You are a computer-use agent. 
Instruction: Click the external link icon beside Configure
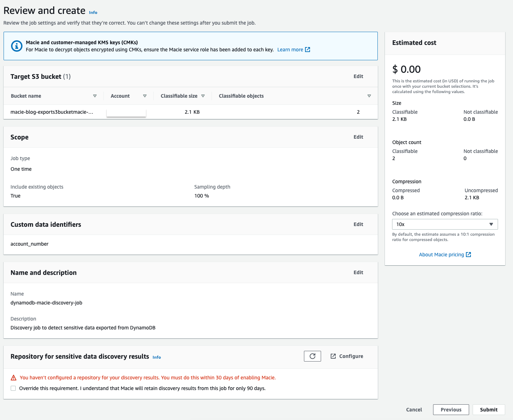click(333, 356)
